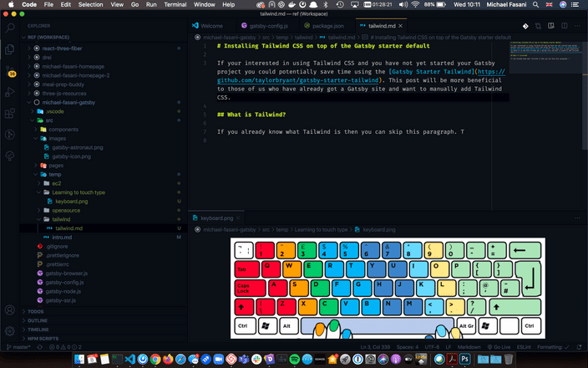588x368 pixels.
Task: Click the notifications icon in status bar
Action: click(580, 347)
